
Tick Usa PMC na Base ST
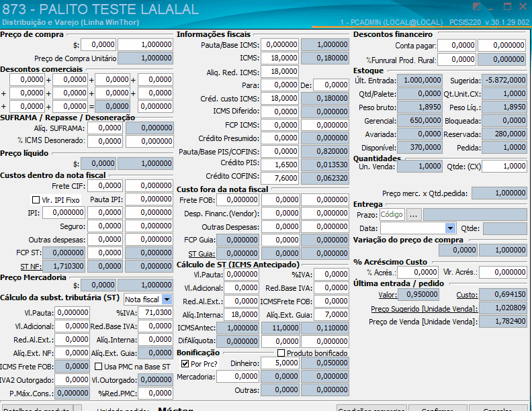[98, 367]
